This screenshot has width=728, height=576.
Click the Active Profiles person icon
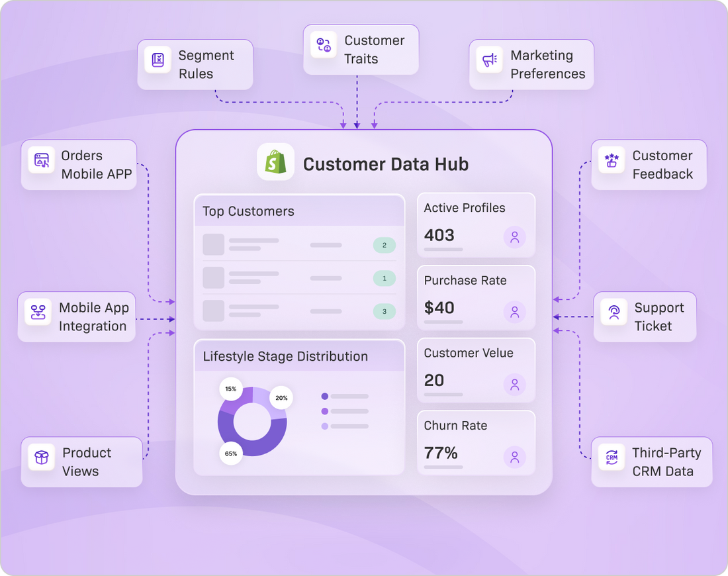514,238
